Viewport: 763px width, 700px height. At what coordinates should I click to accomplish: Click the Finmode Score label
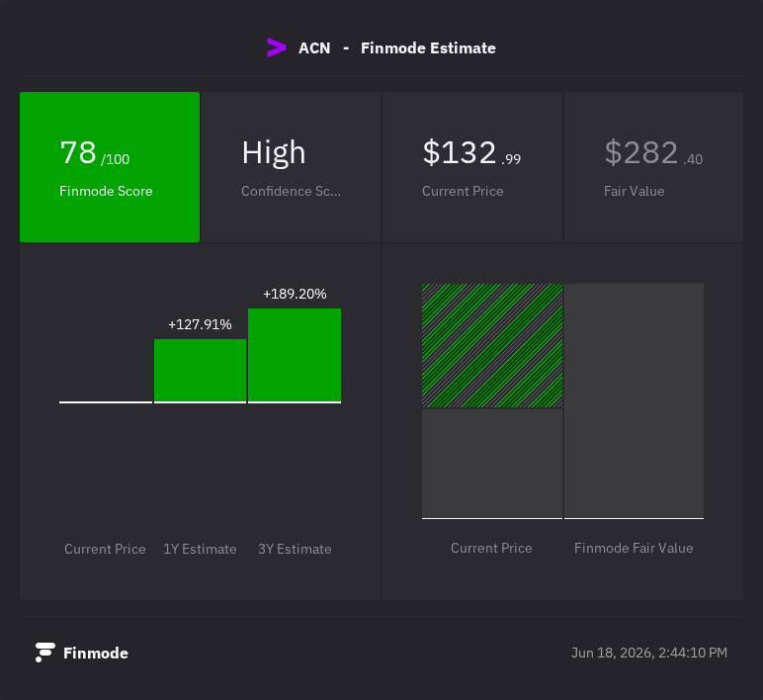pos(106,191)
